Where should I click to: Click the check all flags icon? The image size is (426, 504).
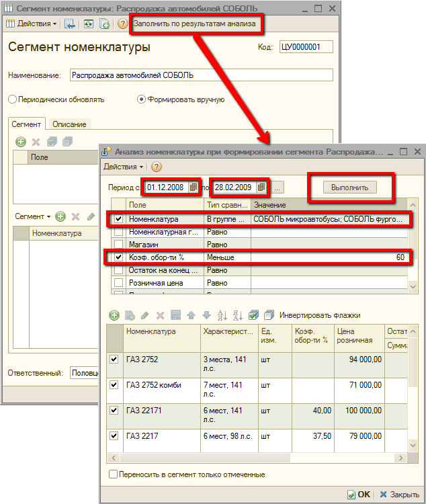(x=253, y=315)
